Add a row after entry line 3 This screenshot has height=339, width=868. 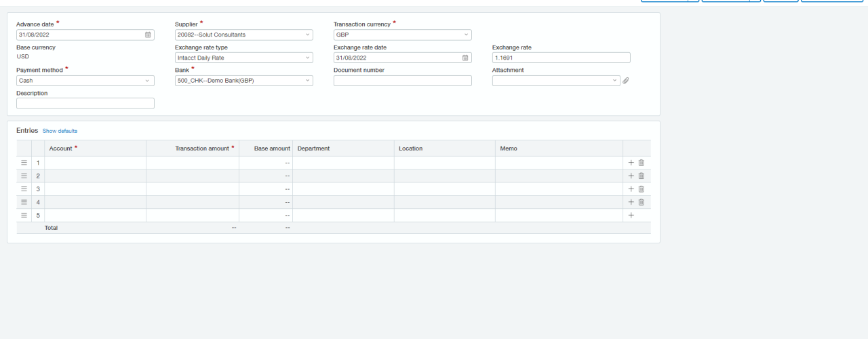[x=631, y=188]
